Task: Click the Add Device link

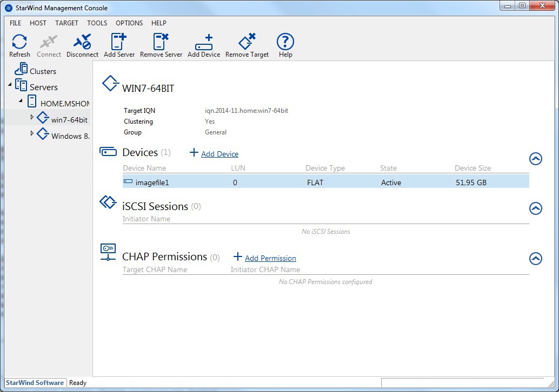Action: [219, 154]
